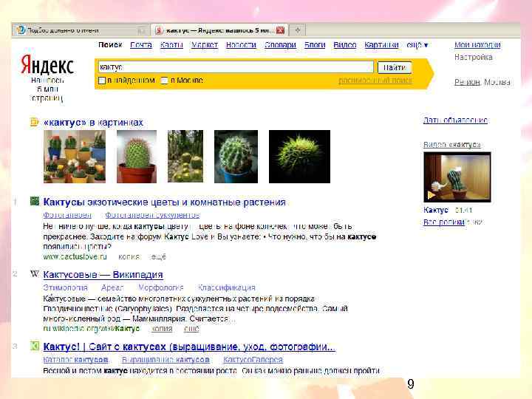Viewport: 532px width, 399px height.
Task: Open the Почта service link
Action: point(141,45)
